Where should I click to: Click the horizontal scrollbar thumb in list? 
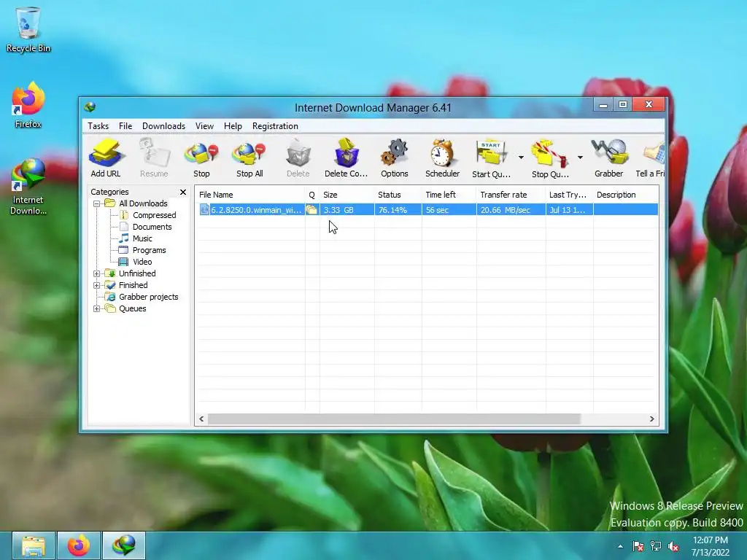(394, 419)
